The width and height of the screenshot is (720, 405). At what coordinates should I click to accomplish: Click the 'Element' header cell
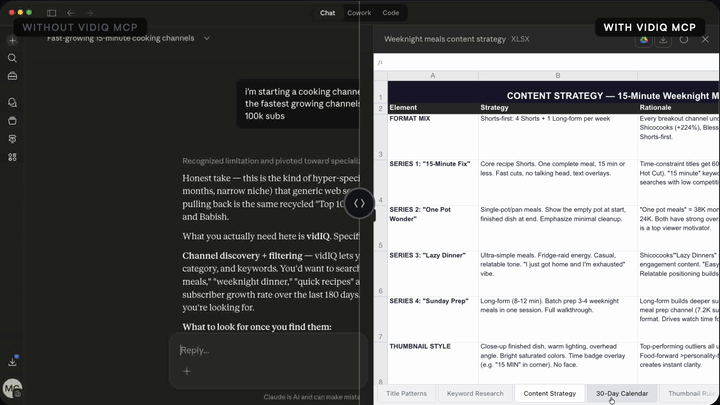[433, 108]
